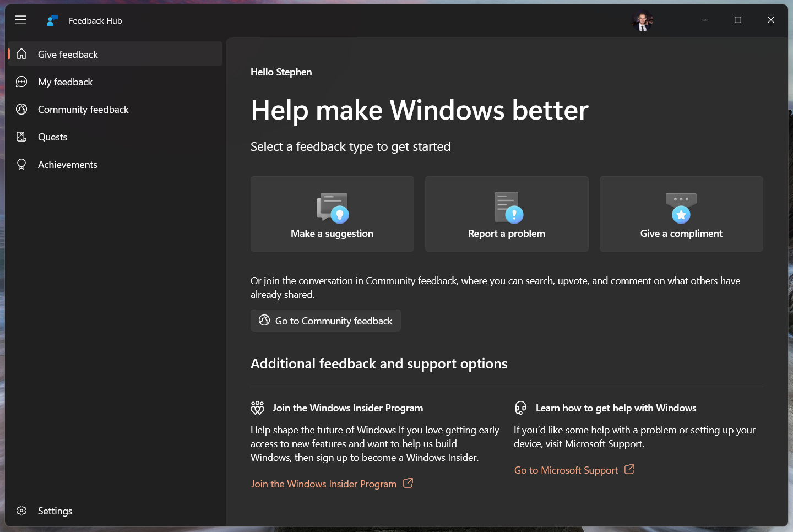Choose Give a compliment

click(x=681, y=214)
